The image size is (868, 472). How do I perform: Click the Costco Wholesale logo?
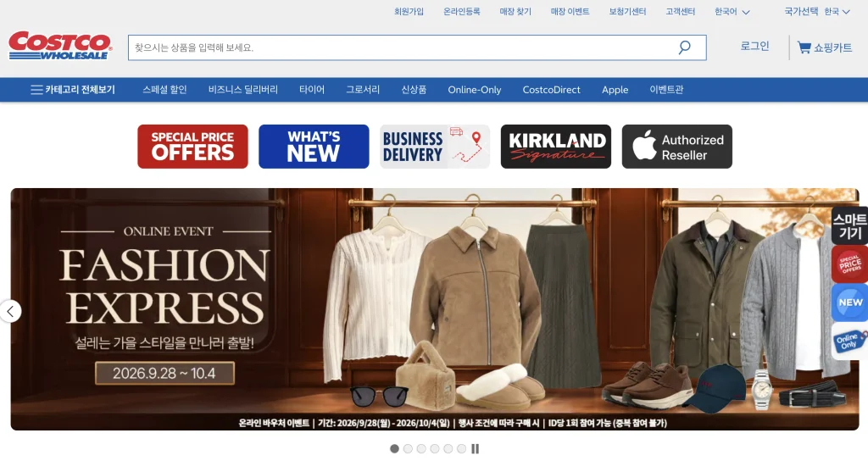pyautogui.click(x=60, y=46)
